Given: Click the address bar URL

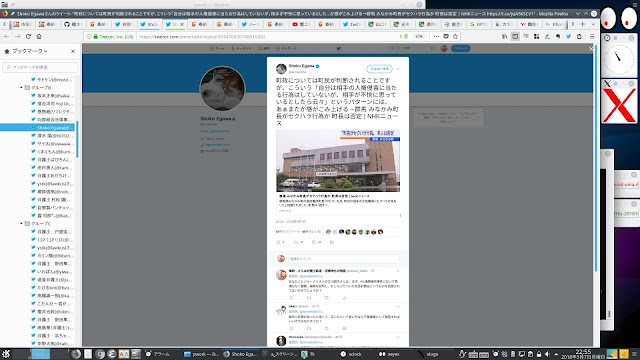Looking at the screenshot, I should [202, 37].
